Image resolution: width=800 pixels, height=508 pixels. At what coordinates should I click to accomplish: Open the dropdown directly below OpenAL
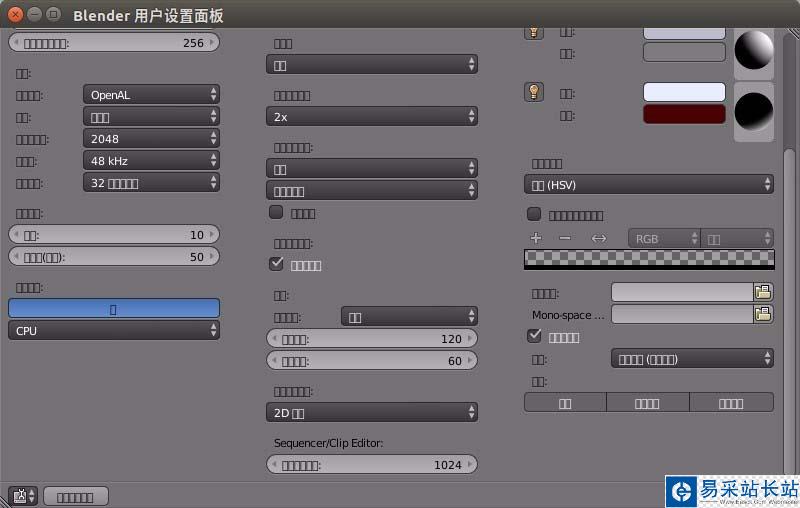[152, 117]
